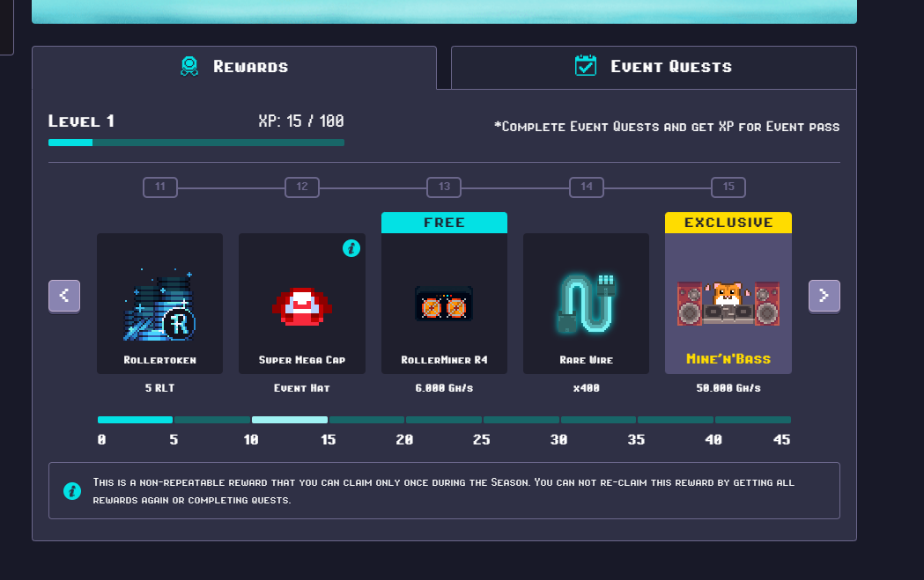Click level marker 15
Screen dimensions: 924x580
728,187
